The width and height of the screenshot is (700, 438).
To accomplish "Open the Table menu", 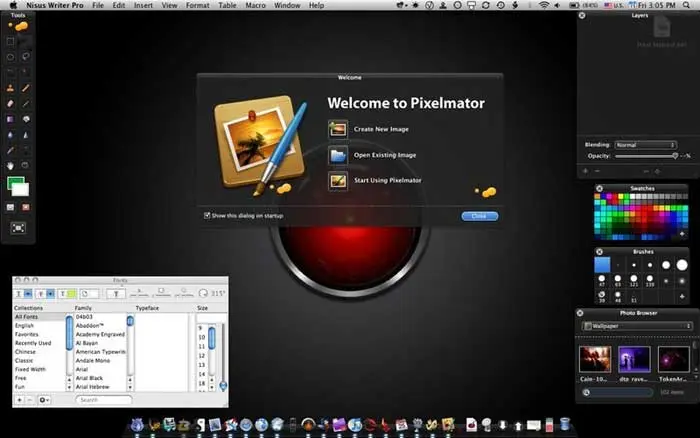I will point(227,5).
